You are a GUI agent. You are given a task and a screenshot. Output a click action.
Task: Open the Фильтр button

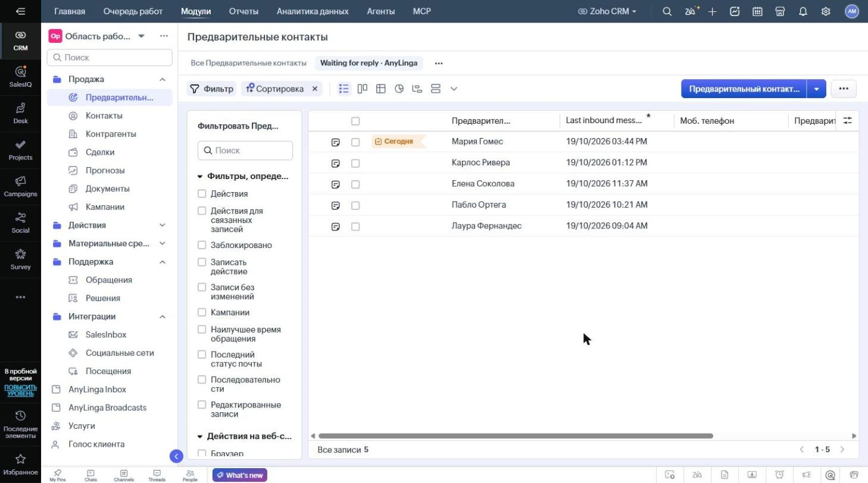pos(211,89)
